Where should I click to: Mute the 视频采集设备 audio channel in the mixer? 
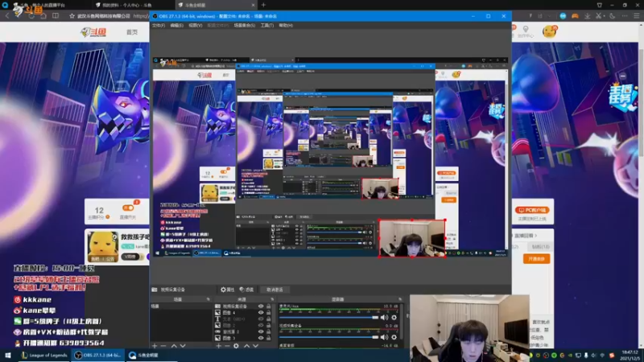(x=384, y=337)
